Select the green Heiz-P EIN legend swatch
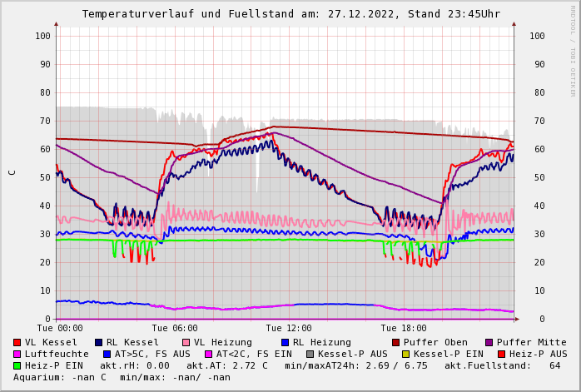 coord(17,365)
